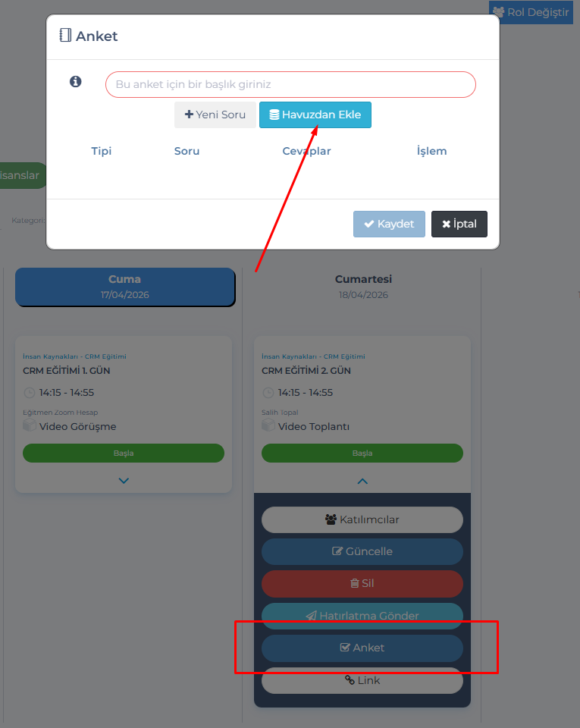
Task: Add questions from pool via Havuzdan Ekle
Action: pos(315,115)
